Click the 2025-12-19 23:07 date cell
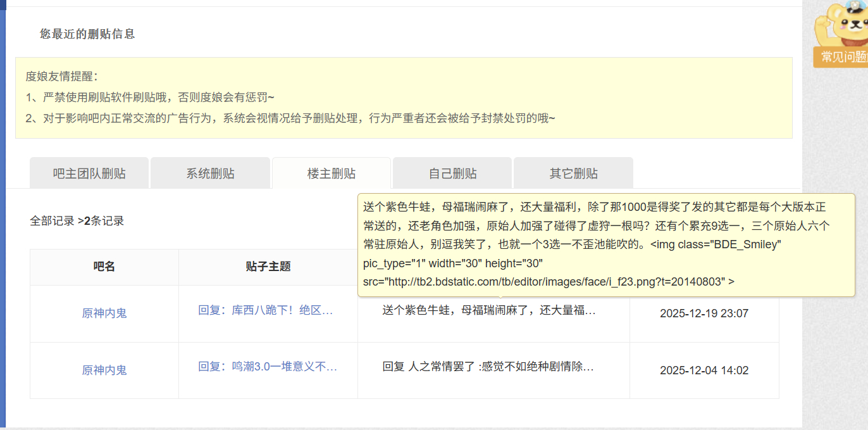The height and width of the screenshot is (430, 868). click(x=704, y=313)
